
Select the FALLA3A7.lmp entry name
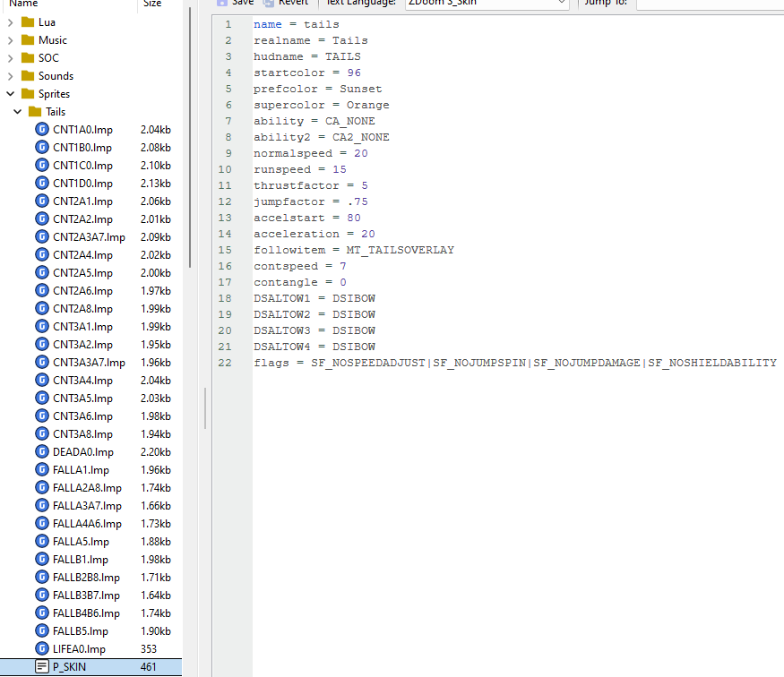pos(87,506)
